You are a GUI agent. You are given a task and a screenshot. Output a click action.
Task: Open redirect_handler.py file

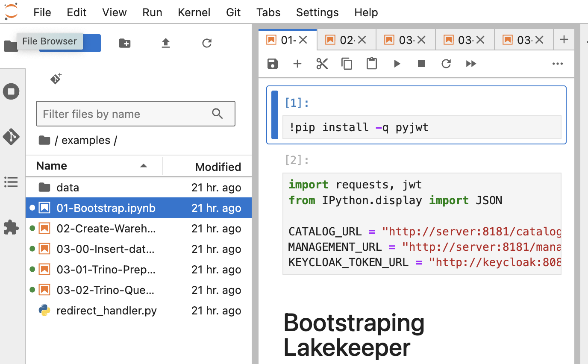[x=106, y=311]
